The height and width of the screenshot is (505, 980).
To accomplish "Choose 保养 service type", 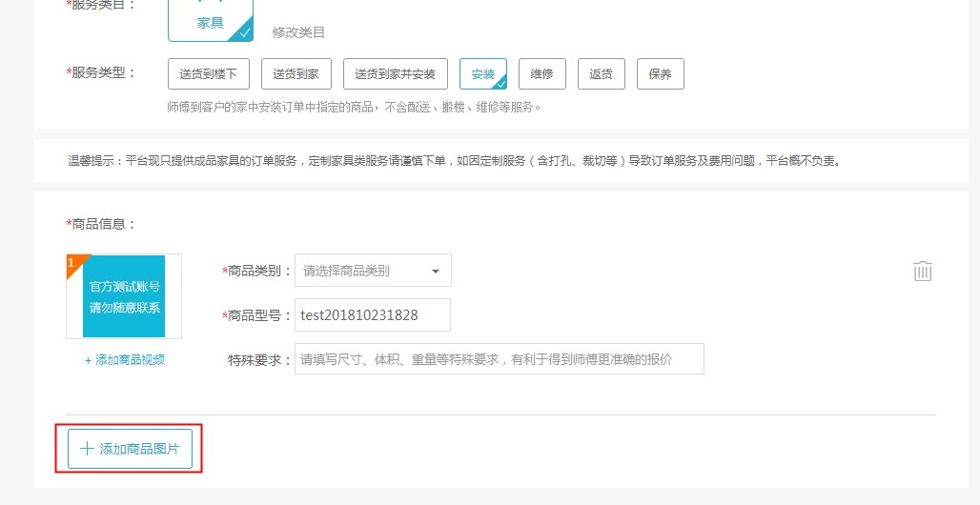I will (x=661, y=73).
